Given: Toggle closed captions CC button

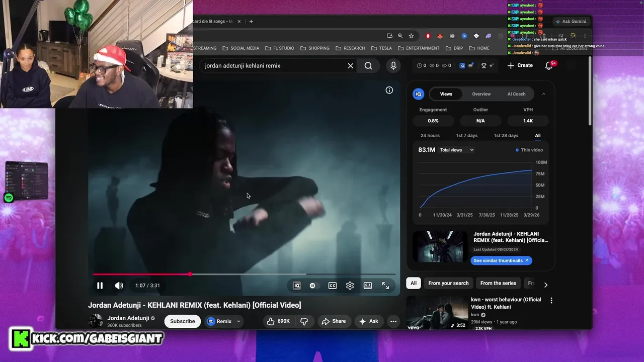Looking at the screenshot, I should [333, 286].
